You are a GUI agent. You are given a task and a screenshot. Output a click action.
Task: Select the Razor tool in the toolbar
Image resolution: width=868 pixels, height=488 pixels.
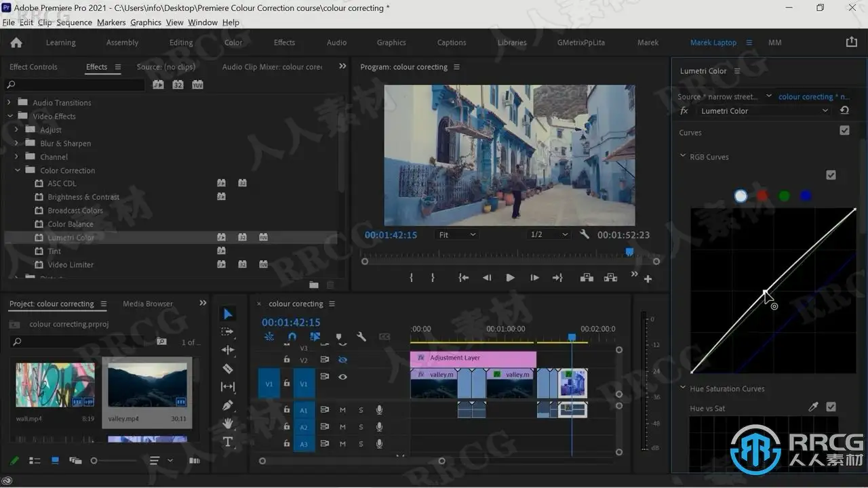pos(228,369)
